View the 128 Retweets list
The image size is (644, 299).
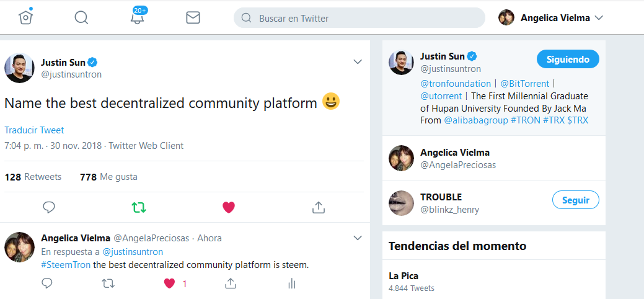(33, 177)
